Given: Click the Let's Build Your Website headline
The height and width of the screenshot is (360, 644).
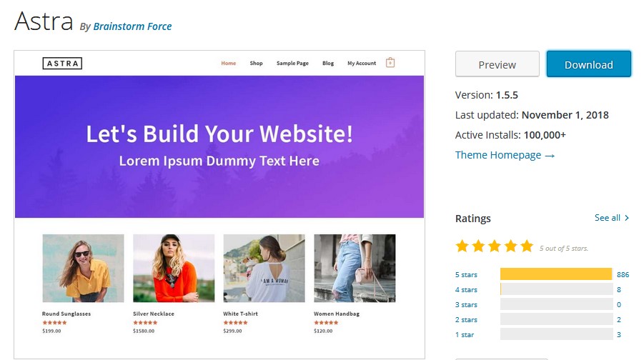Looking at the screenshot, I should coord(219,134).
